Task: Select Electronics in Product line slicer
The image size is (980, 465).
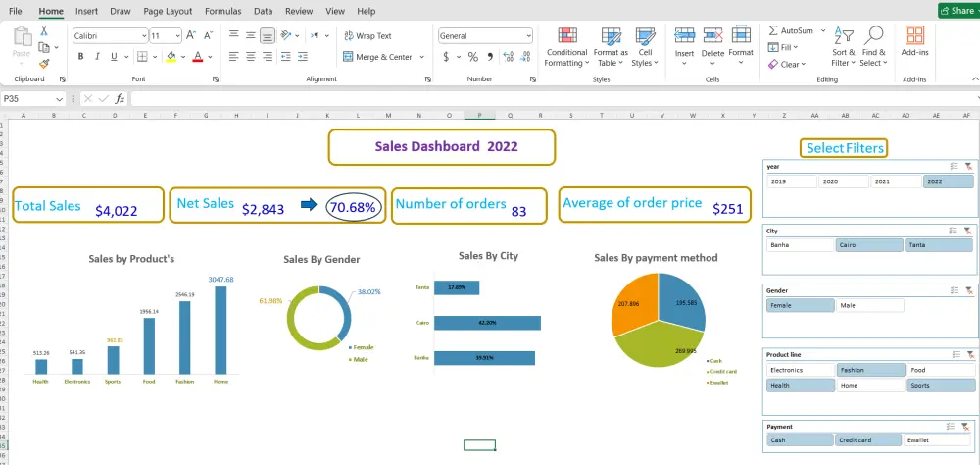Action: pos(800,370)
